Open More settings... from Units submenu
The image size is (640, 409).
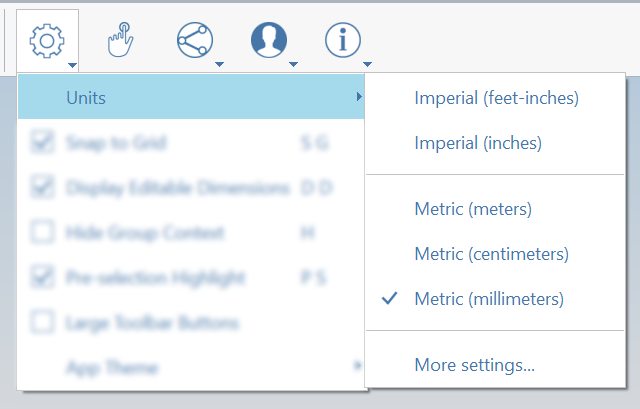[x=474, y=365]
